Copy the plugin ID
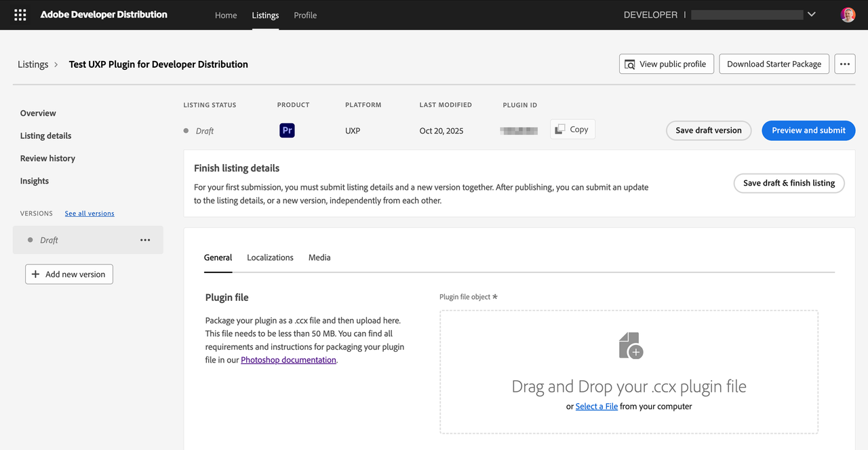The width and height of the screenshot is (868, 450). click(x=572, y=129)
